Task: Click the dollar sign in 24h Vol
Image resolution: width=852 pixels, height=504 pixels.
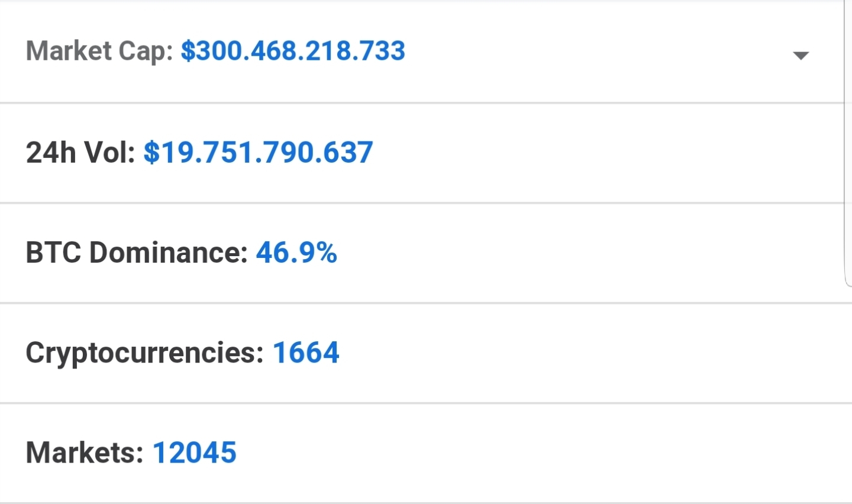Action: [x=151, y=153]
